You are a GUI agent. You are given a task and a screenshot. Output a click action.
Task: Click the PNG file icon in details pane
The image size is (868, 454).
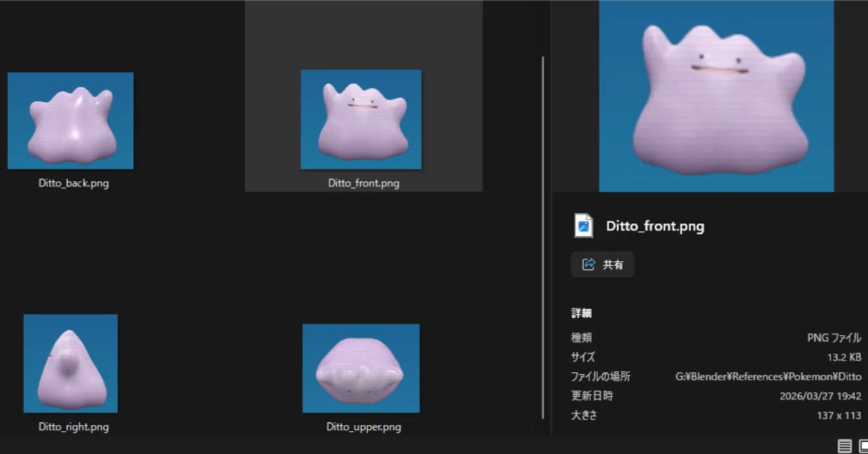pyautogui.click(x=583, y=226)
